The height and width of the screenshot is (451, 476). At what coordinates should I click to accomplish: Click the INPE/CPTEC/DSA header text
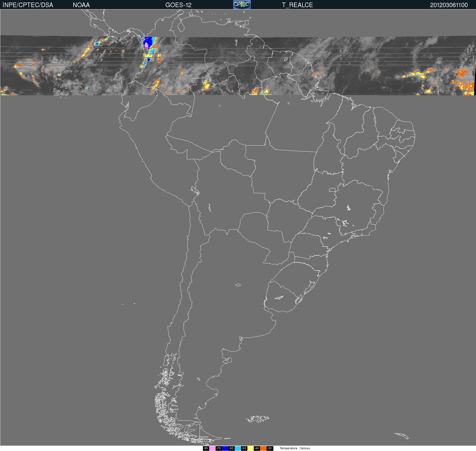[x=28, y=5]
